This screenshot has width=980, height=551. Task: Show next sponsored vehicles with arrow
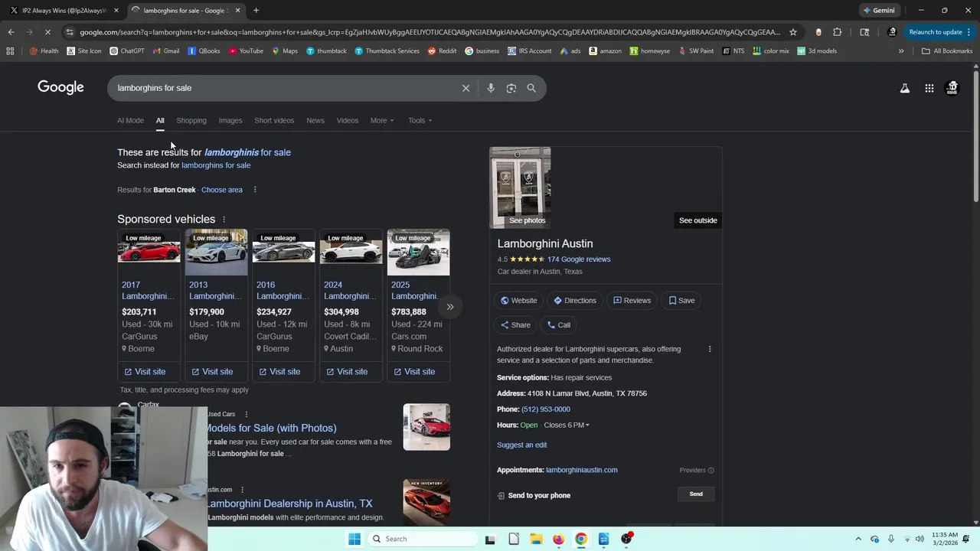coord(450,307)
